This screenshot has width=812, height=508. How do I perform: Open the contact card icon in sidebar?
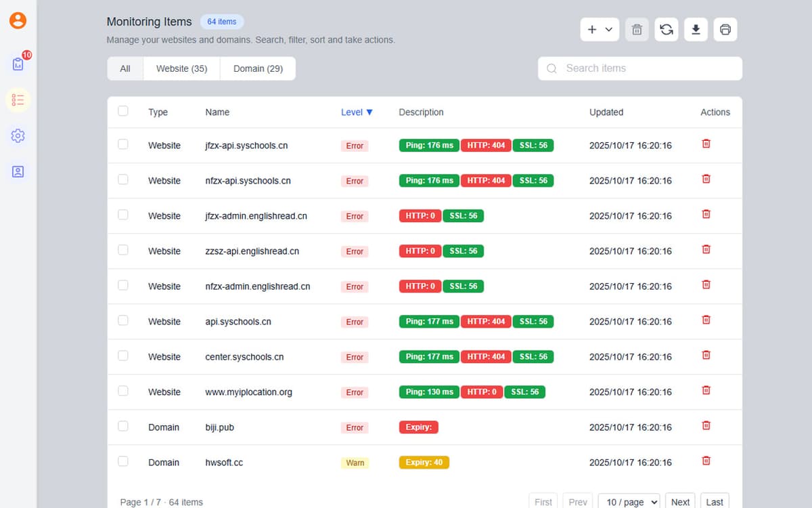(x=18, y=172)
